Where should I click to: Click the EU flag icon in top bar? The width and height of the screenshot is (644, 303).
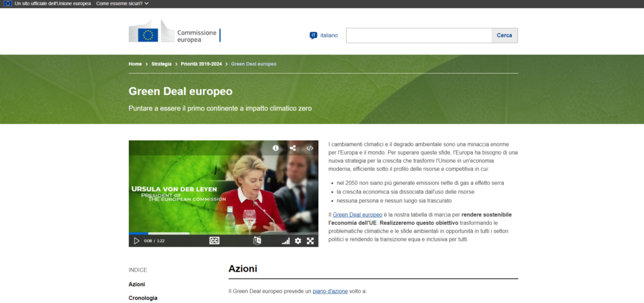(x=8, y=3)
